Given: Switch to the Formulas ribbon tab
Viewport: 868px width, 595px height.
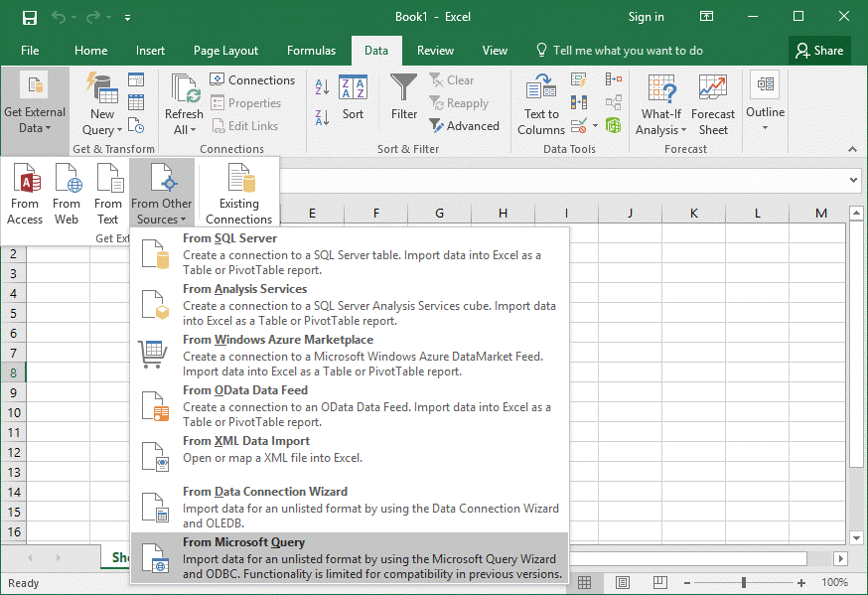Looking at the screenshot, I should click(x=311, y=51).
